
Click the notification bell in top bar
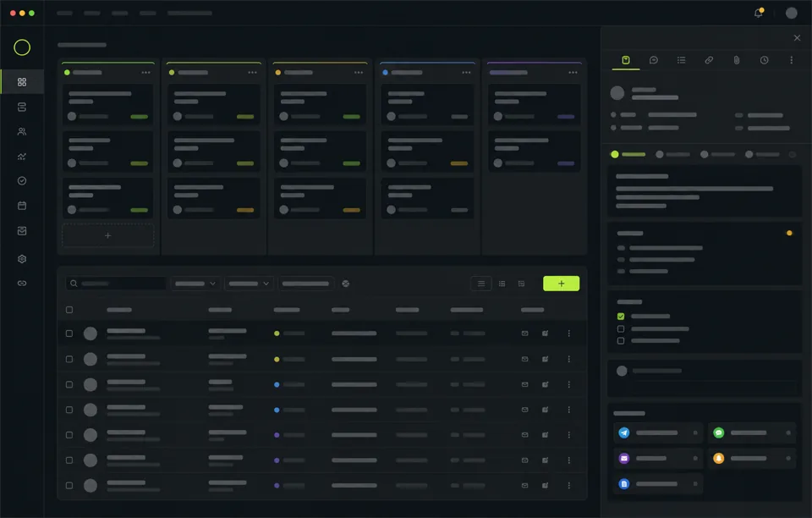coord(758,13)
